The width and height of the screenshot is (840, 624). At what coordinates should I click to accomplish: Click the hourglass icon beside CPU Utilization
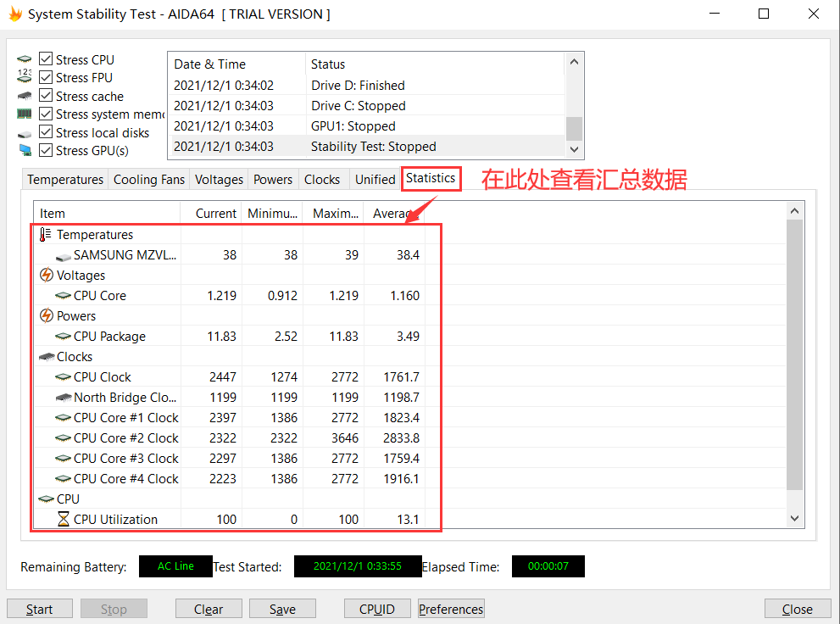tap(64, 520)
